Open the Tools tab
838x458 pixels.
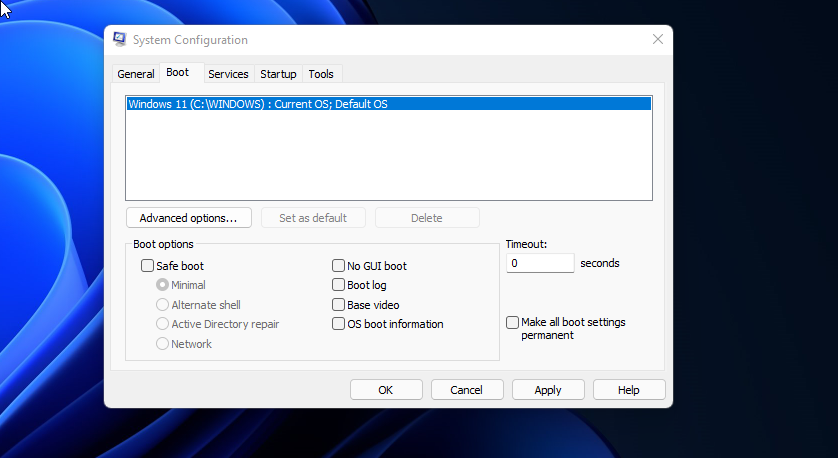[x=321, y=74]
